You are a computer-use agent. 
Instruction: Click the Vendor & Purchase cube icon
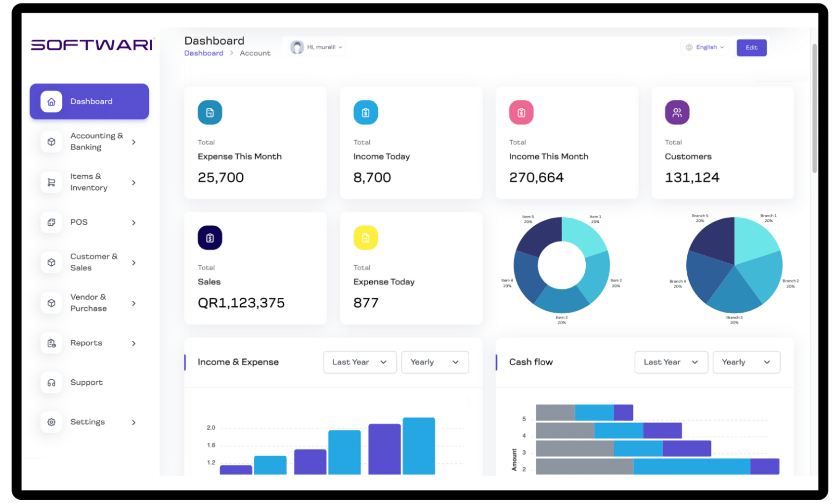tap(52, 303)
